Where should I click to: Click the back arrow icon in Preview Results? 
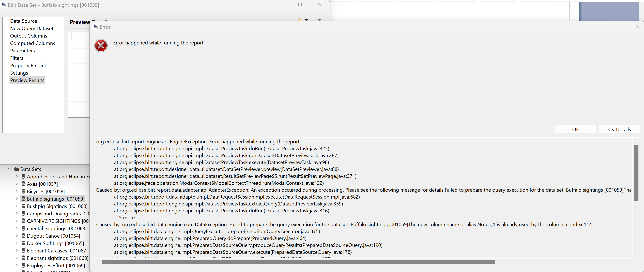coord(299,20)
